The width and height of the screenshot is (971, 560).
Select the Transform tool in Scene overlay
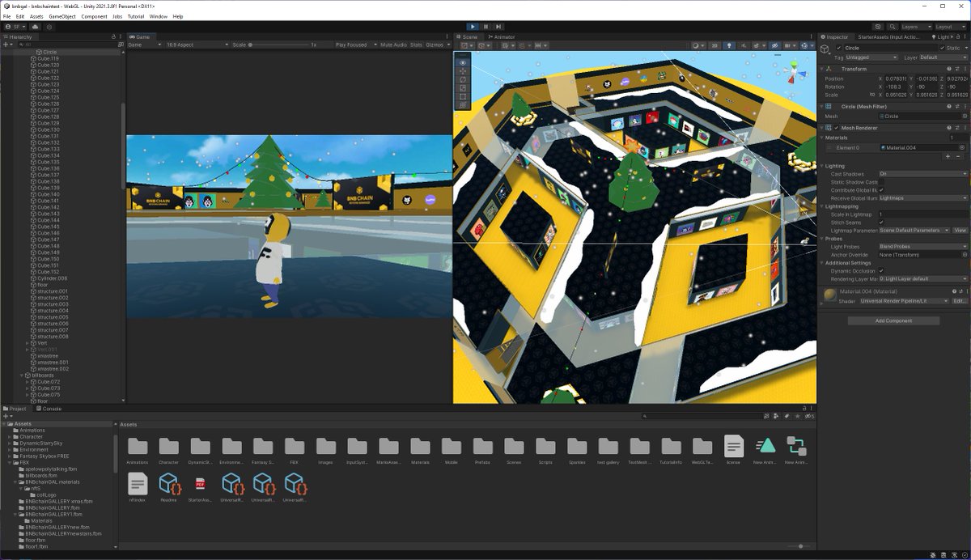[x=463, y=105]
